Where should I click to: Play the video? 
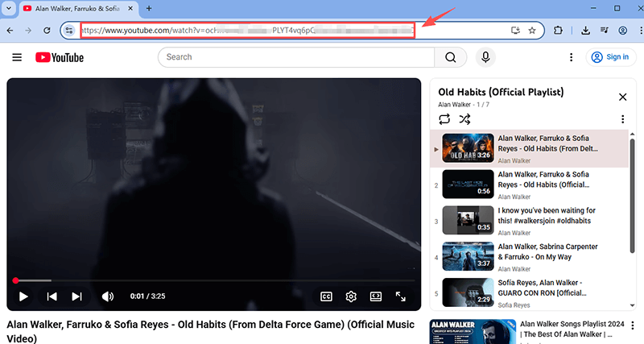pos(23,296)
